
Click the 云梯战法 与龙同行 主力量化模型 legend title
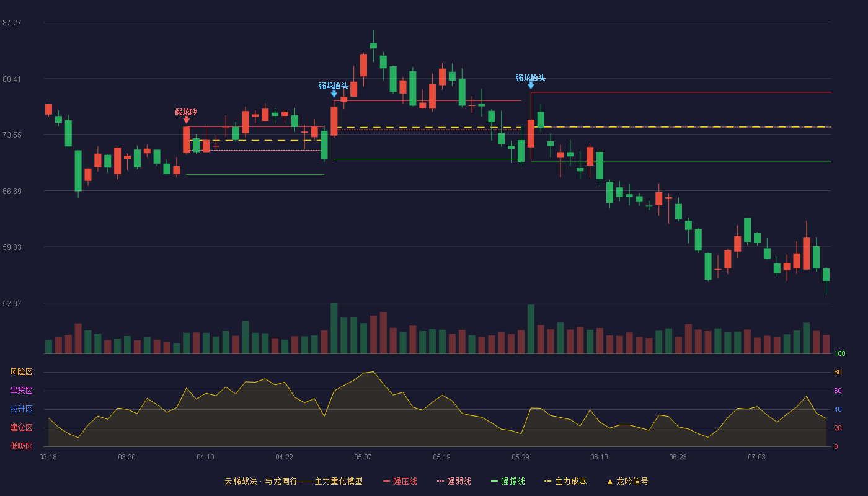click(293, 481)
